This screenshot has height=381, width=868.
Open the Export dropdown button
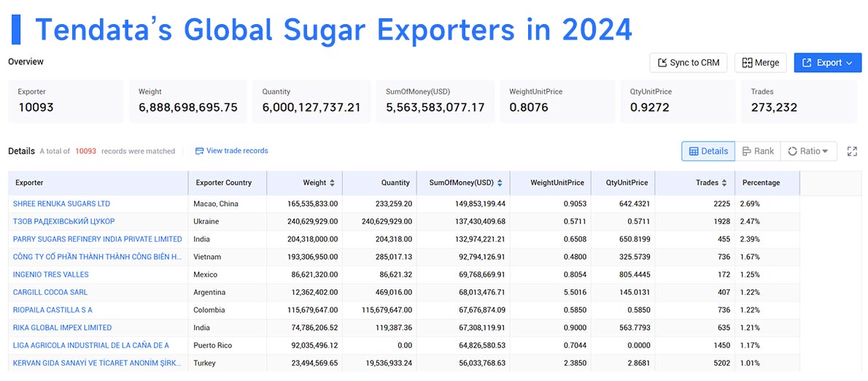(828, 63)
